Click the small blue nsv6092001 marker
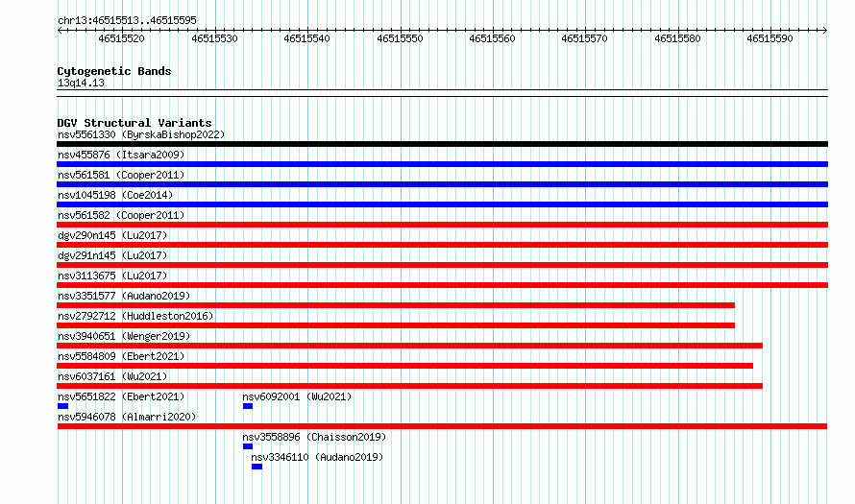 pos(248,406)
